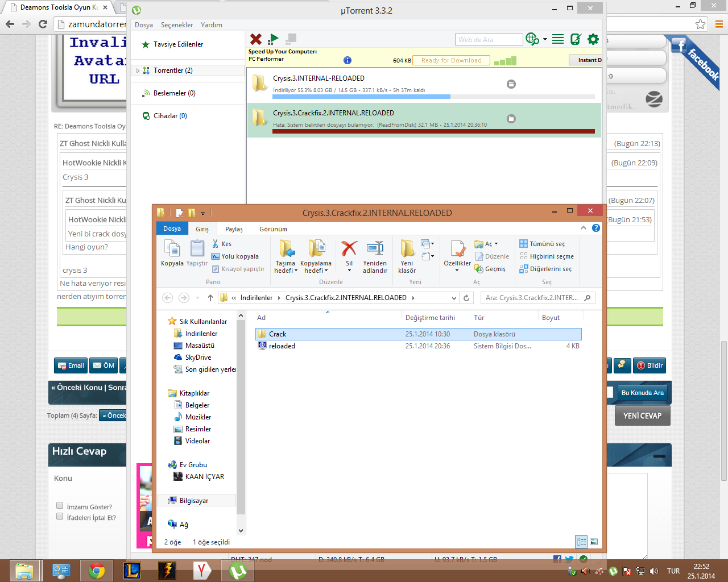The width and height of the screenshot is (728, 582).
Task: Remove torrent with red X in µTorrent
Action: [x=256, y=39]
